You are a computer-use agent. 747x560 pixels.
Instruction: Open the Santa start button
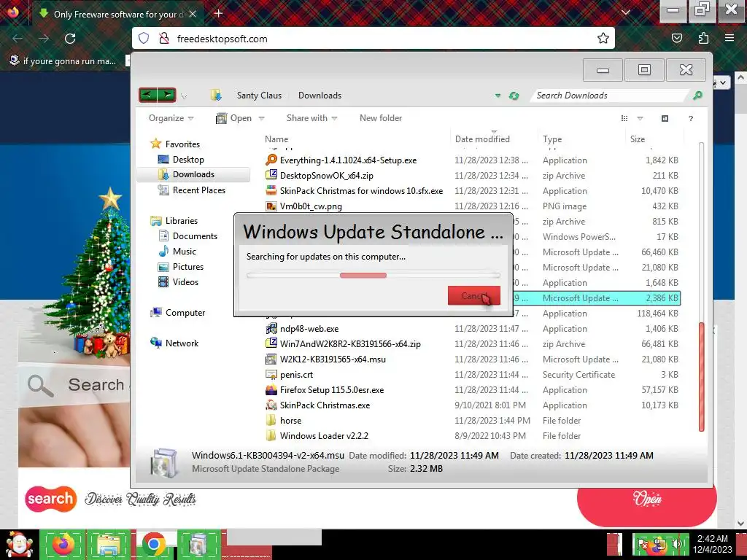tap(19, 545)
